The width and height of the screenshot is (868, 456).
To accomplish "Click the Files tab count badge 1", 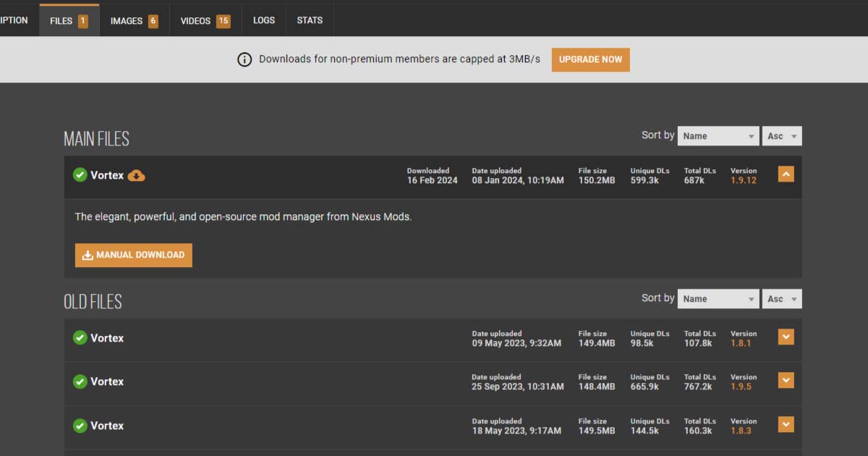I will coord(83,21).
